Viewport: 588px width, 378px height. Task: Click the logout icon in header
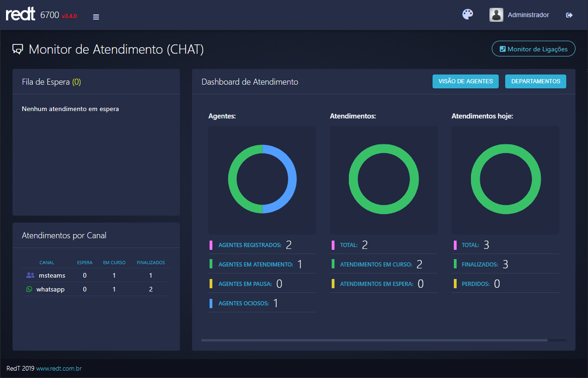click(569, 15)
